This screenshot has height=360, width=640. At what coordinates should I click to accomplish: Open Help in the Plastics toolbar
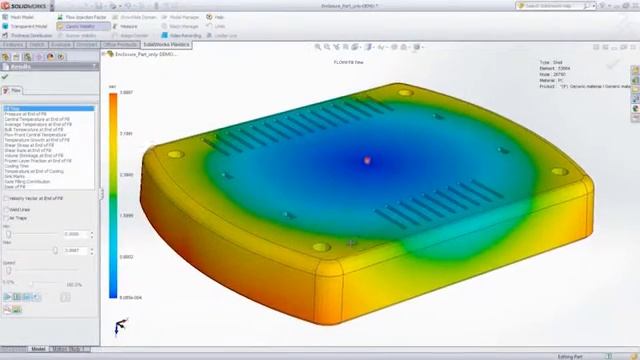point(215,17)
